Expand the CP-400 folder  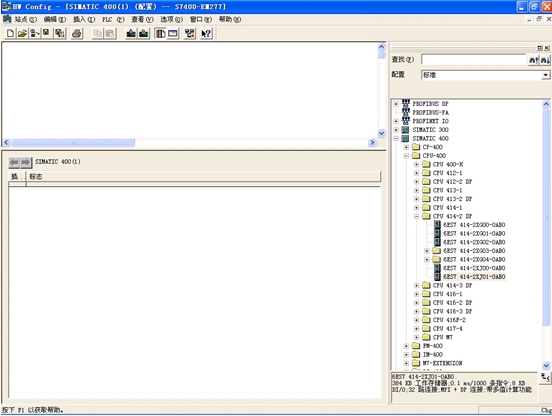[x=406, y=147]
